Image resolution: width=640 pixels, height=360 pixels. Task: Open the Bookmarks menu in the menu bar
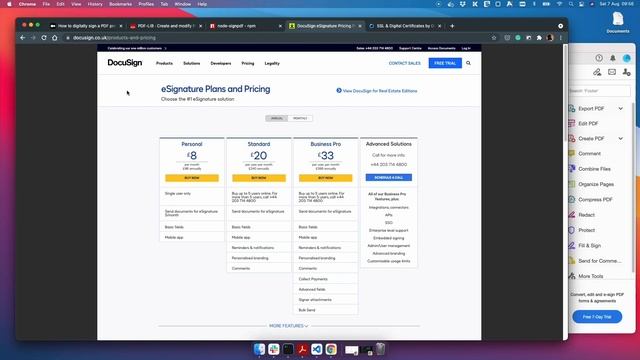coord(120,4)
